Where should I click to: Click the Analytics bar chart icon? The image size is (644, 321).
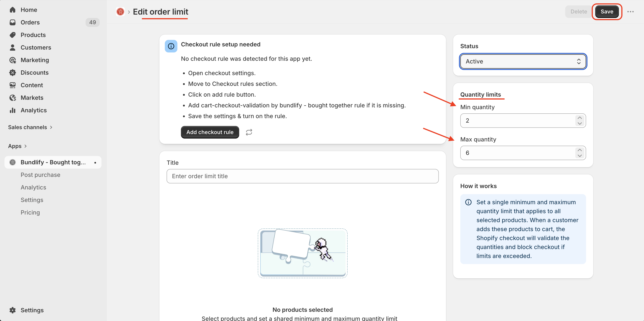click(x=13, y=110)
